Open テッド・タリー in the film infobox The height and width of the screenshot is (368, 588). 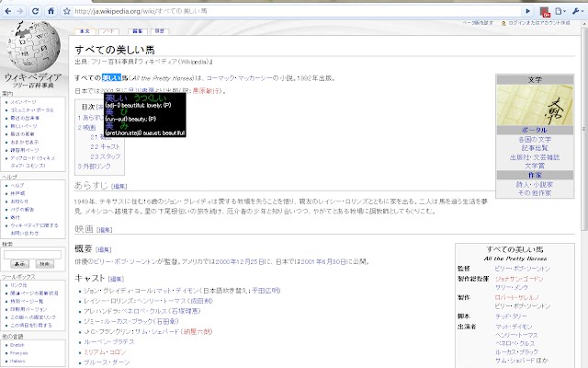coord(511,316)
